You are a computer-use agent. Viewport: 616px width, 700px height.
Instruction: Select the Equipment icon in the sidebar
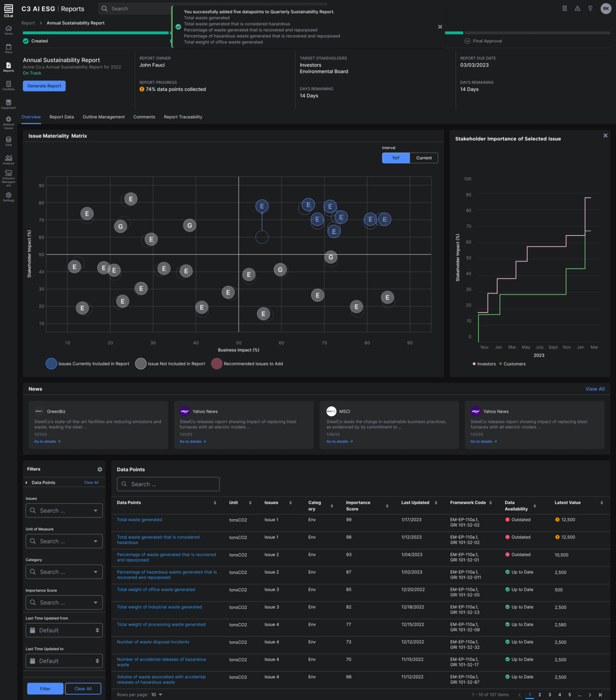tap(8, 103)
